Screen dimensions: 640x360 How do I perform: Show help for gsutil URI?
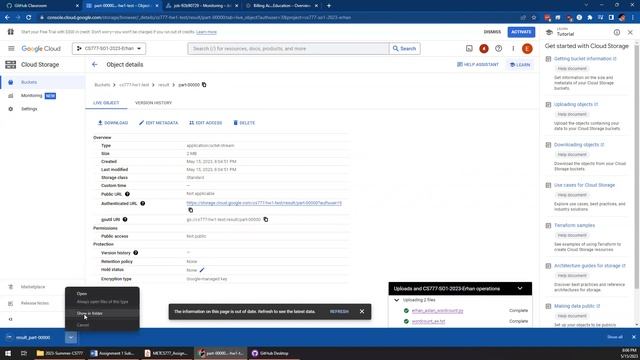[125, 220]
